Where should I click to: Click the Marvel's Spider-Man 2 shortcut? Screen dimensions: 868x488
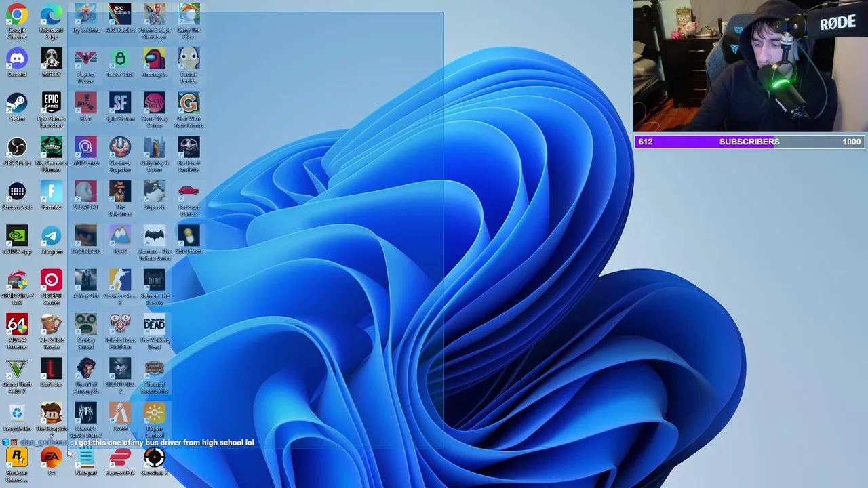tap(85, 420)
